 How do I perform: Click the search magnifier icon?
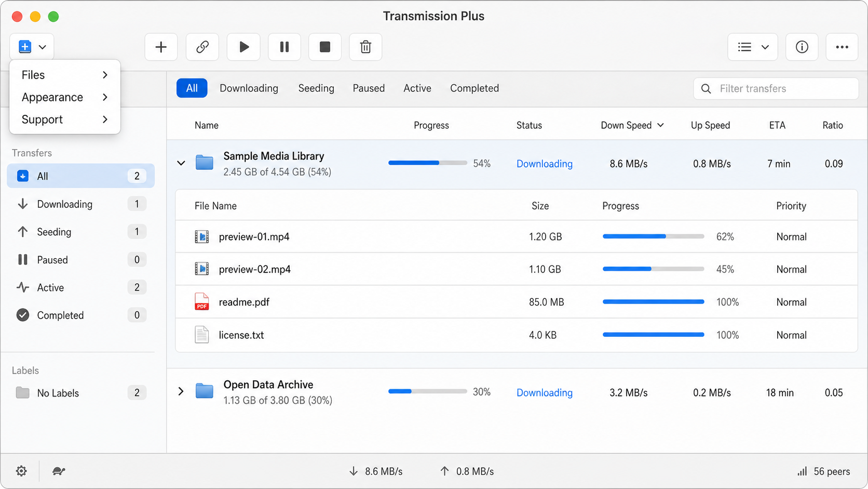pyautogui.click(x=706, y=89)
